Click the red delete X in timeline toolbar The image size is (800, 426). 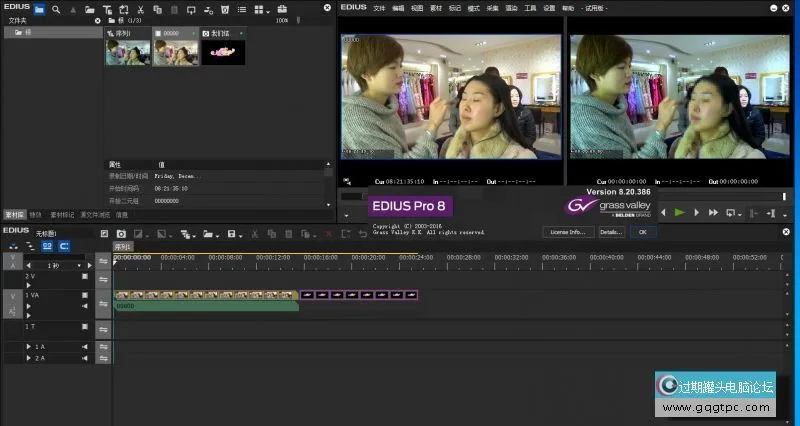point(330,233)
